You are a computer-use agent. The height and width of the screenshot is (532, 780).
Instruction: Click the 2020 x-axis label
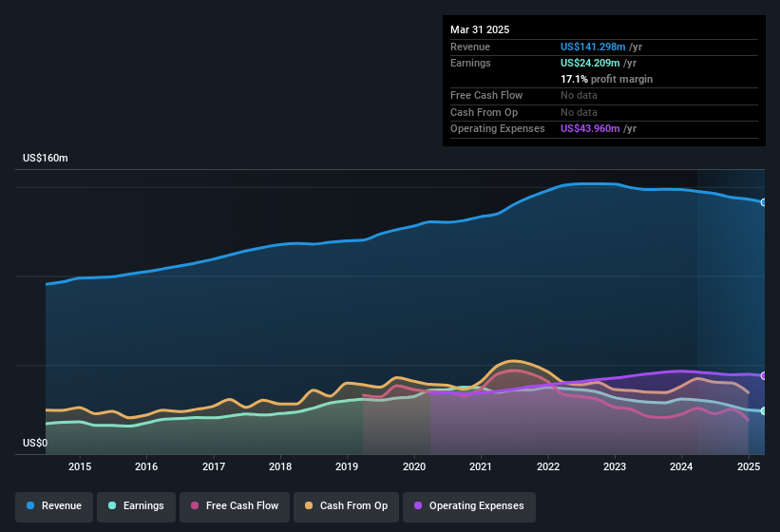tap(414, 466)
